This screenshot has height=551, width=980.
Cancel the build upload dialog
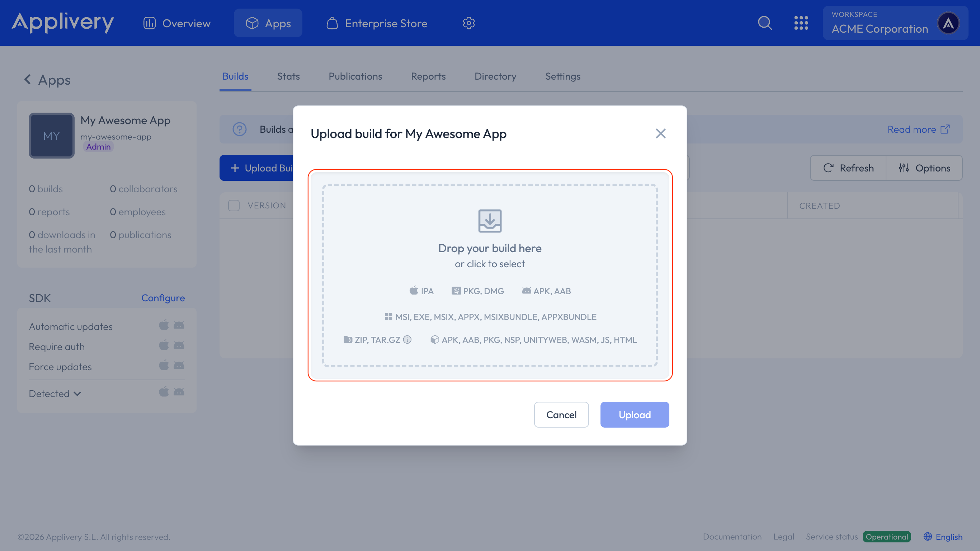[561, 414]
